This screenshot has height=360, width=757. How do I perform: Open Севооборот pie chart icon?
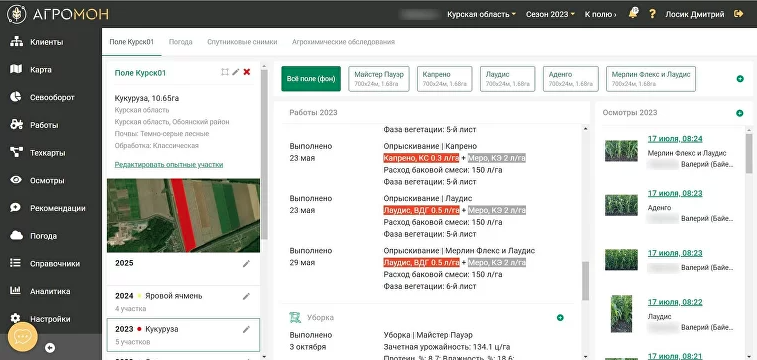pos(16,97)
